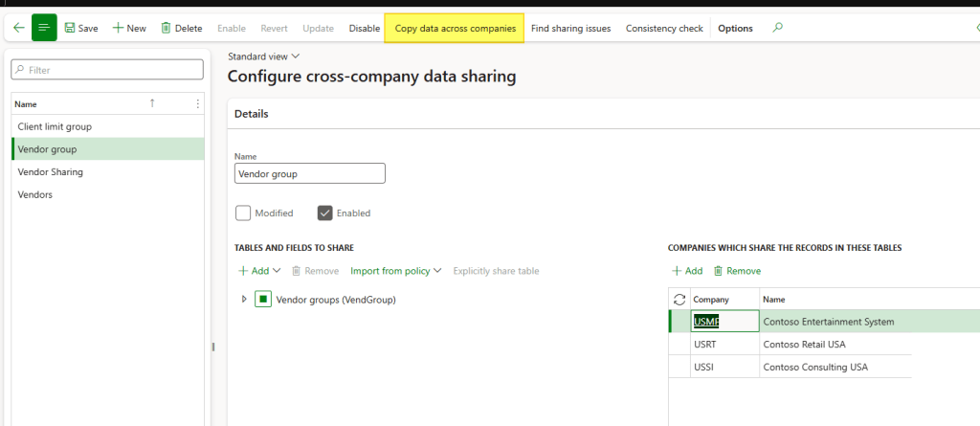Expand the Vendor groups tree node arrow
The image size is (980, 426).
coord(244,300)
